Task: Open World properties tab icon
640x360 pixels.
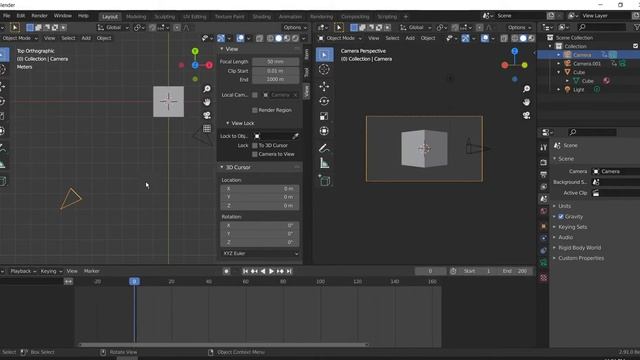Action: coord(543,211)
